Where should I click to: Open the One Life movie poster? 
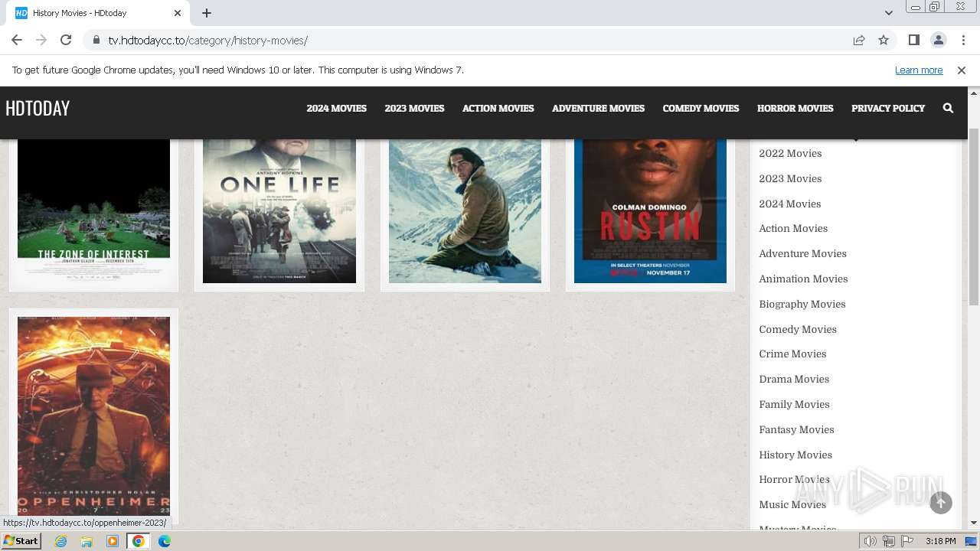(279, 210)
